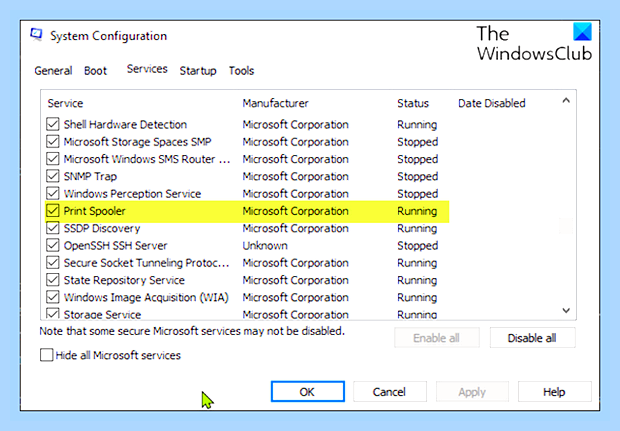This screenshot has width=620, height=431.
Task: Select the SSDP Discovery service name
Action: 102,228
